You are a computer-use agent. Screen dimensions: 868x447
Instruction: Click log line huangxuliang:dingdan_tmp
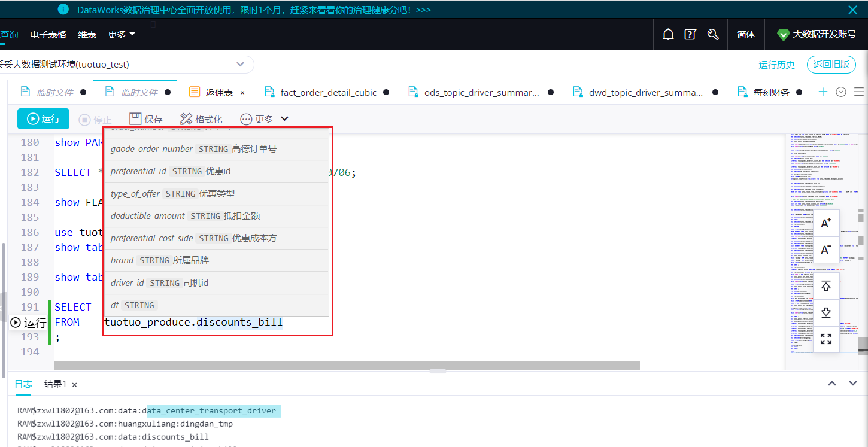125,424
